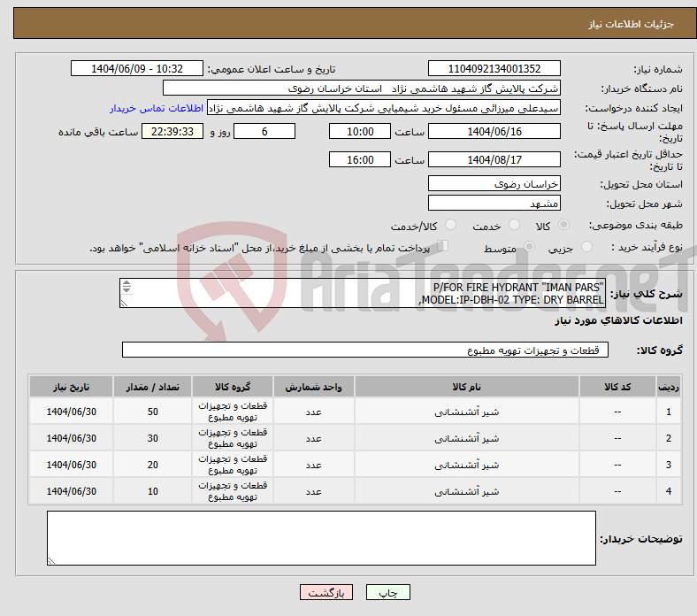Click the price validity date 1404/08/17
Viewport: 697px width, 616px height.
click(x=494, y=159)
